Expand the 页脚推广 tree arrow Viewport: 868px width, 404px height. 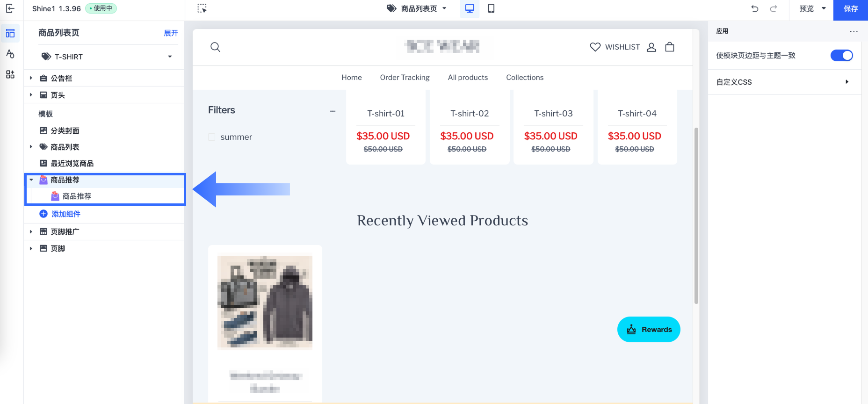coord(31,231)
